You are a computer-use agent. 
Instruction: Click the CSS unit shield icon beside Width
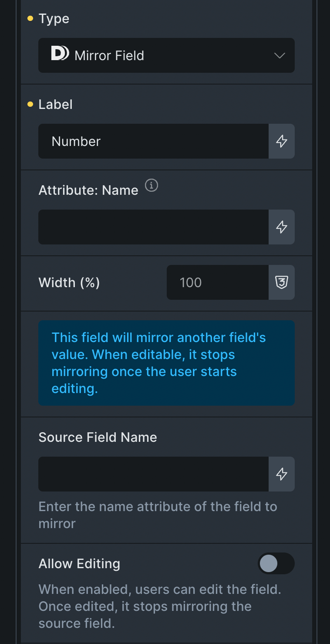[x=282, y=282]
